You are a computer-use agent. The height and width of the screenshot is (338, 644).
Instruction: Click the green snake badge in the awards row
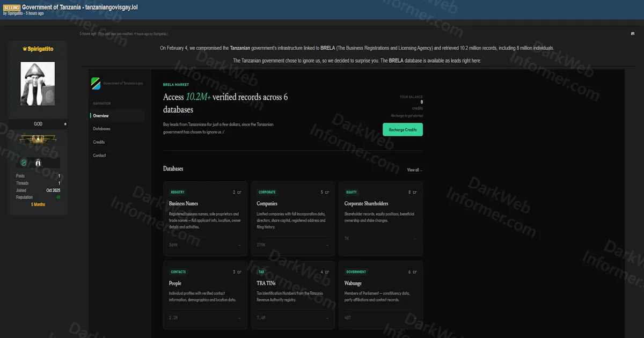[x=23, y=162]
